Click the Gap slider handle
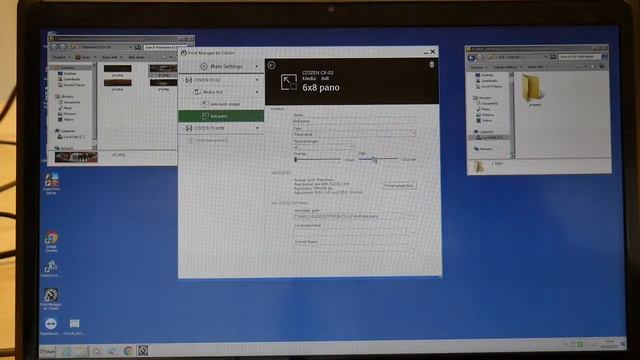640x360 pixels. click(x=374, y=159)
